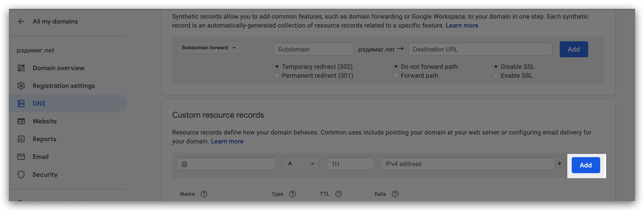This screenshot has height=210, width=644.
Task: Open the DNS section in sidebar
Action: pyautogui.click(x=39, y=104)
